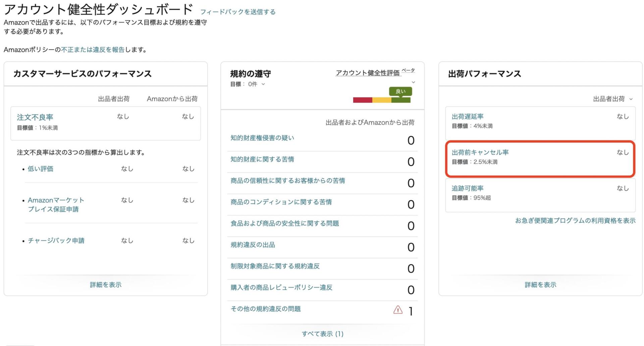Click the Amazonから出荷 column header

[x=172, y=99]
